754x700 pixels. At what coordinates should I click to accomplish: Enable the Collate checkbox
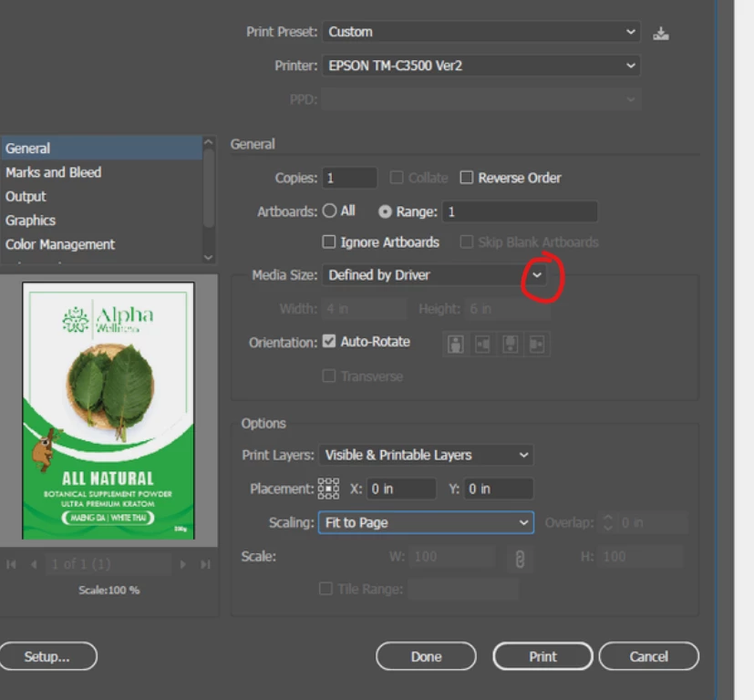coord(397,178)
